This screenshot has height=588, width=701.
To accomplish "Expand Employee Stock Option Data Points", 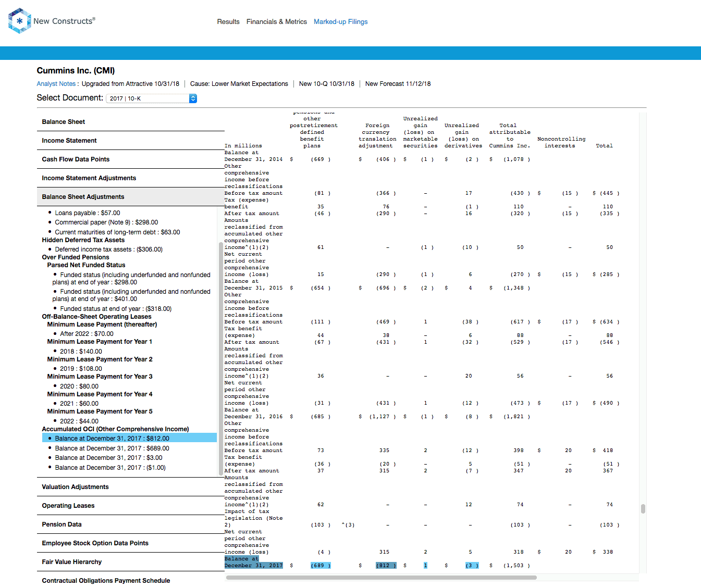I will 130,543.
